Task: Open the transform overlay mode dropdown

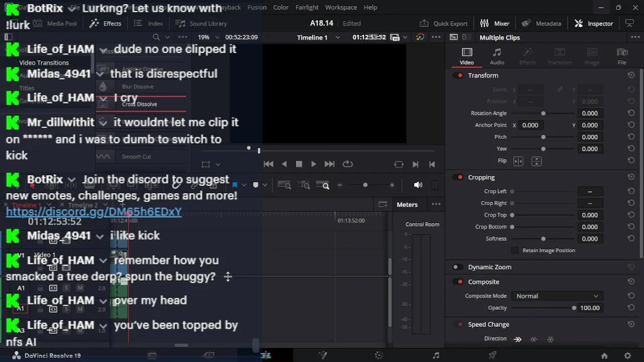Action: tap(218, 164)
